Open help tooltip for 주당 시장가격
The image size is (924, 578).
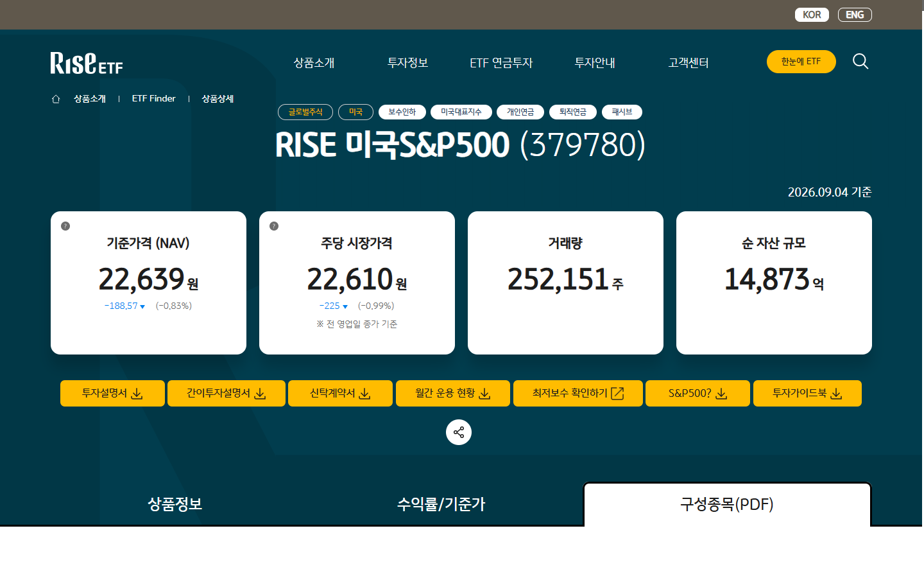[274, 226]
